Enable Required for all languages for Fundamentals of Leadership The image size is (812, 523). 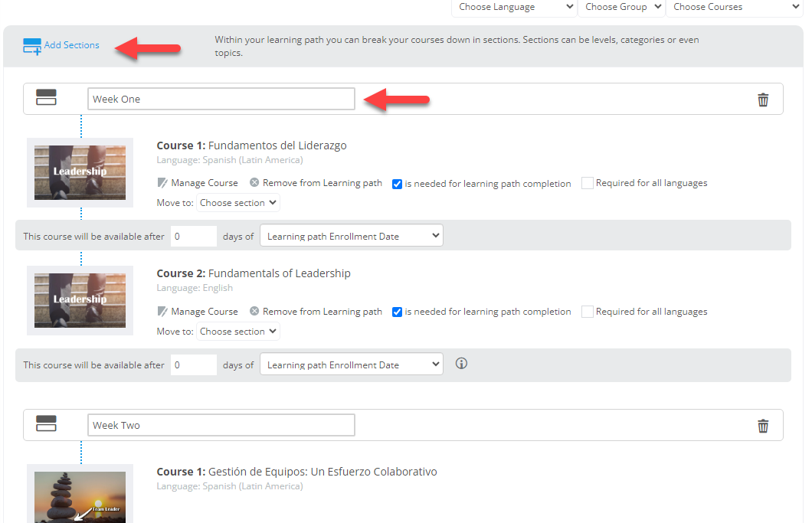(587, 311)
